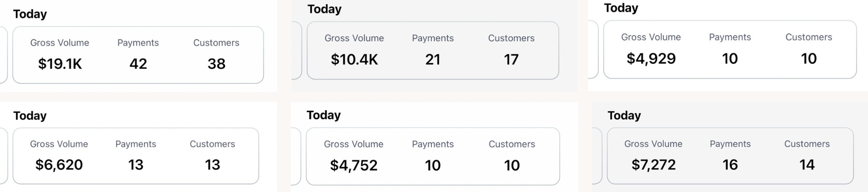
Task: Open the $19.1K Gross Volume stat
Action: [x=60, y=64]
